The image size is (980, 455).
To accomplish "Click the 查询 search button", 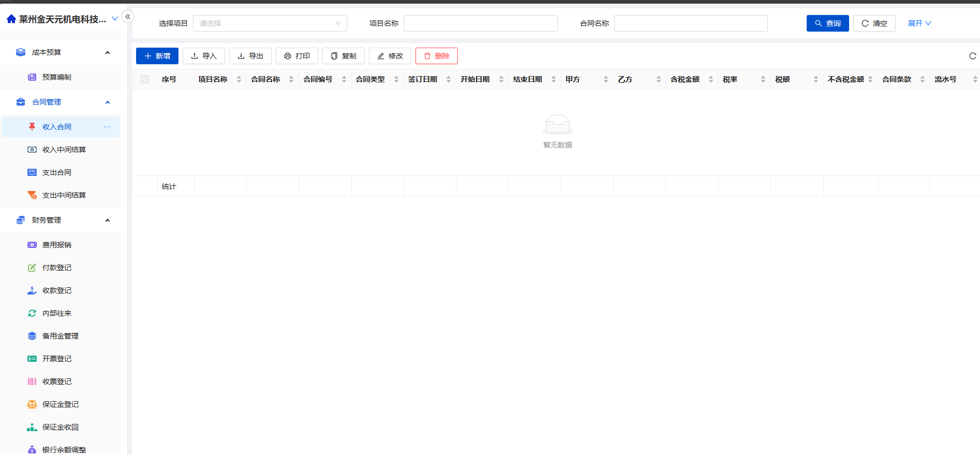I will (x=827, y=23).
